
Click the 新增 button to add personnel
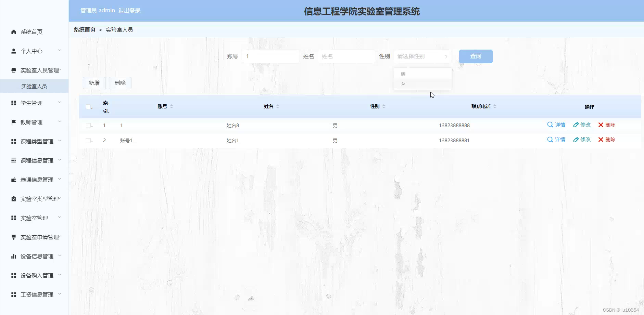(94, 83)
